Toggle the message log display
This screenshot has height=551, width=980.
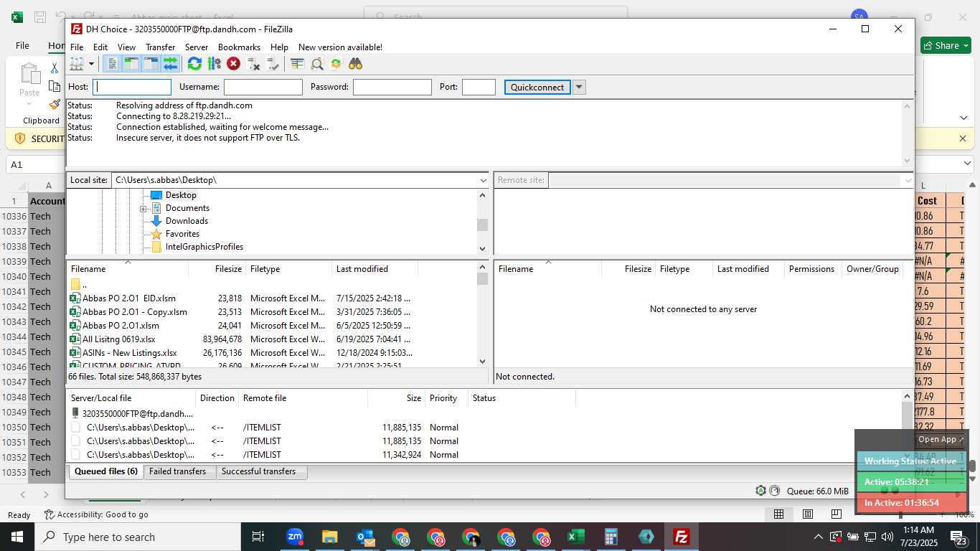coord(112,64)
